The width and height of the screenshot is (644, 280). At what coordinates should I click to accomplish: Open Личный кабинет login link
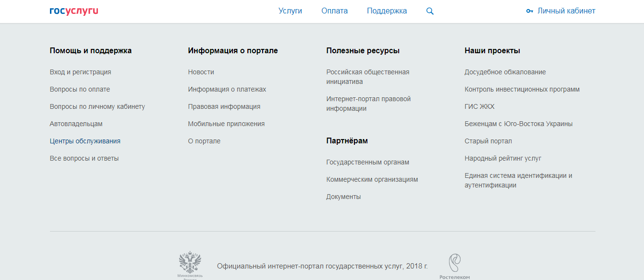click(x=566, y=11)
